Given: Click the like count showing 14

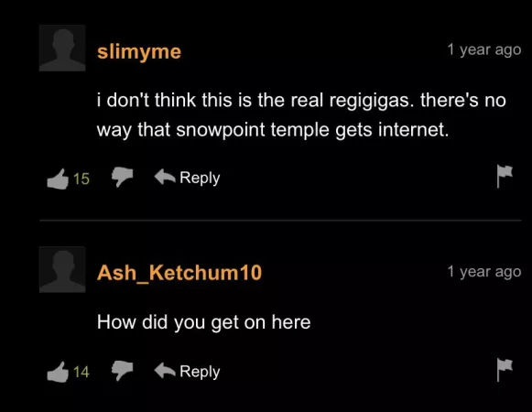Looking at the screenshot, I should click(81, 372).
